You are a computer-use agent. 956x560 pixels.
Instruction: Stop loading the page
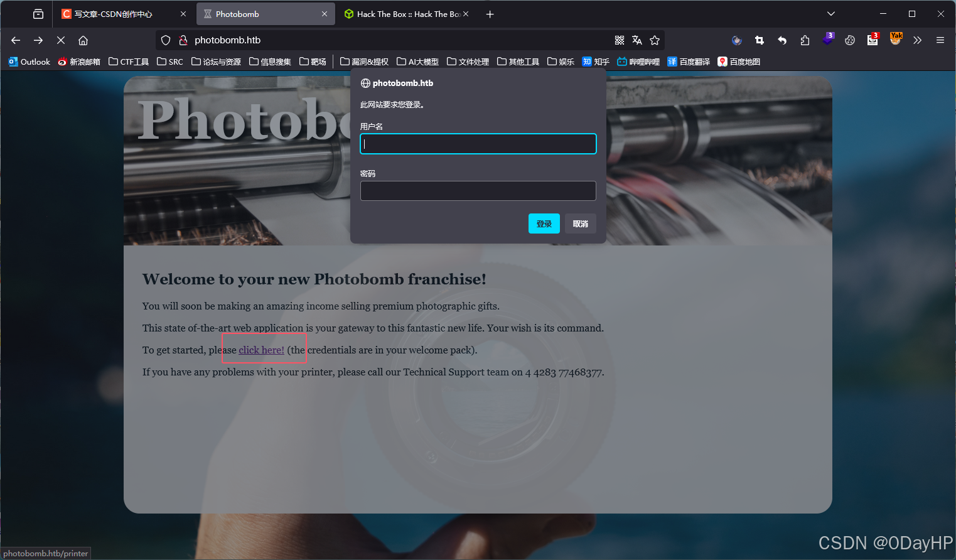click(61, 40)
